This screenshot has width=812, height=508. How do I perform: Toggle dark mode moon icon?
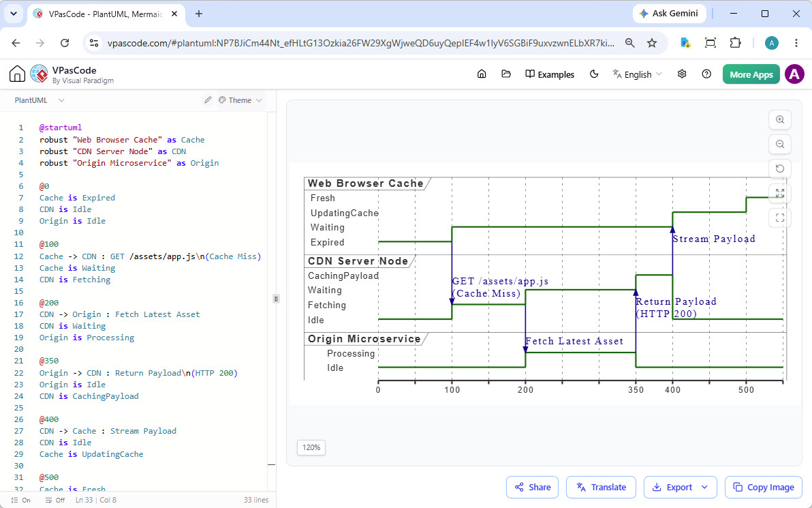pyautogui.click(x=594, y=74)
